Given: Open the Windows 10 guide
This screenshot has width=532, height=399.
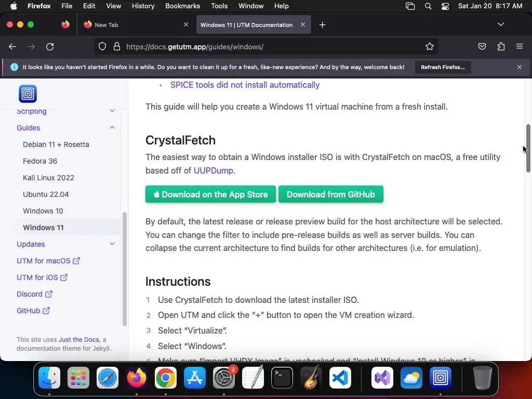Looking at the screenshot, I should pos(43,211).
